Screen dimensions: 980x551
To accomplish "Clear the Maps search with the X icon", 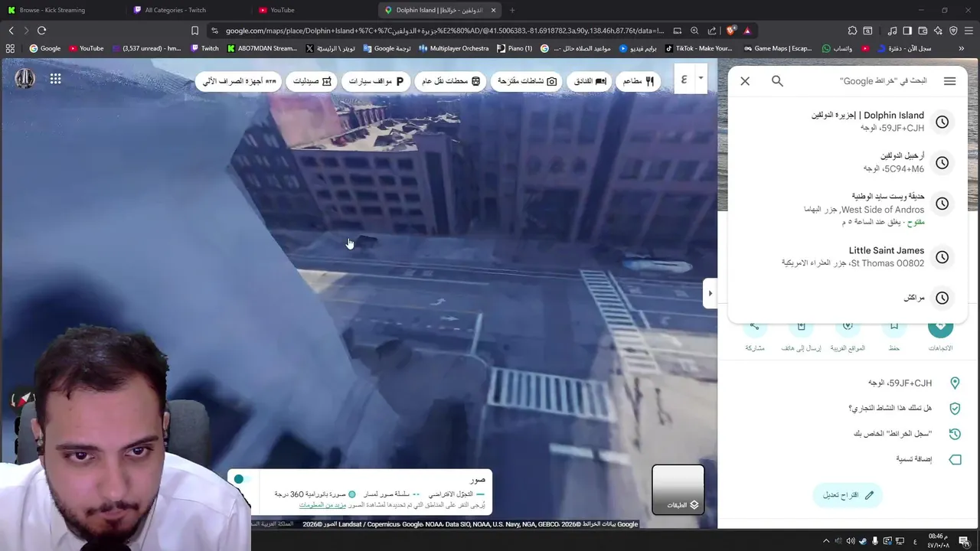I will coord(745,81).
